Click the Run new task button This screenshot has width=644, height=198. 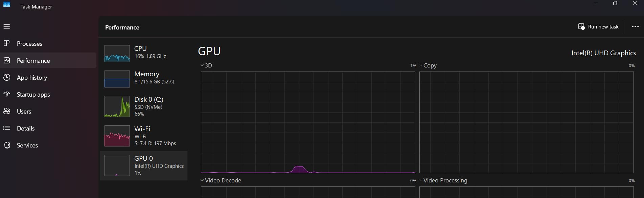598,26
